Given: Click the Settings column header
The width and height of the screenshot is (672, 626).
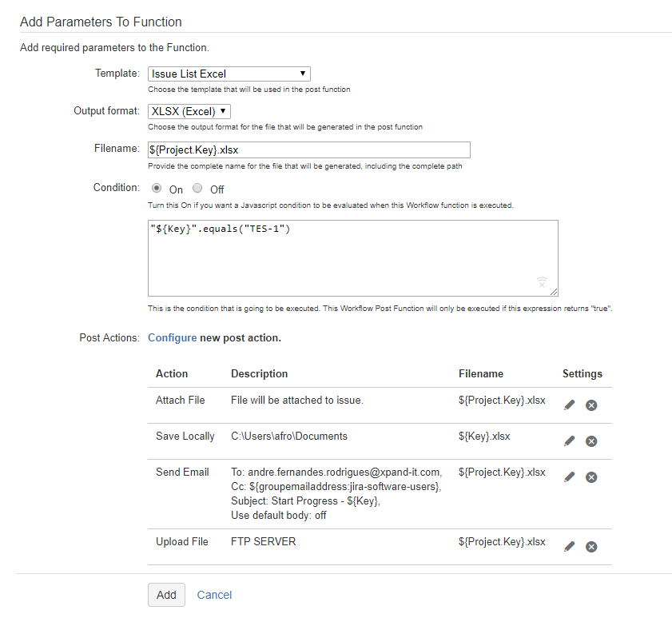Looking at the screenshot, I should point(582,373).
